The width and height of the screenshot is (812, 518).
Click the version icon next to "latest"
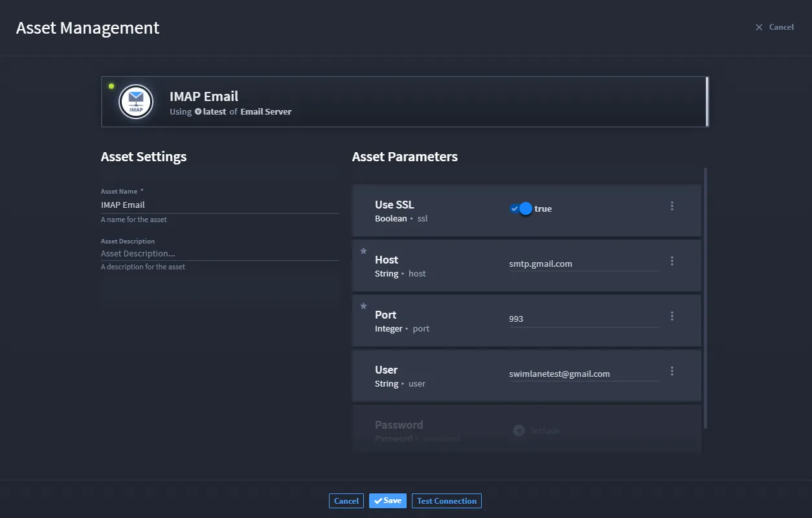pyautogui.click(x=198, y=111)
